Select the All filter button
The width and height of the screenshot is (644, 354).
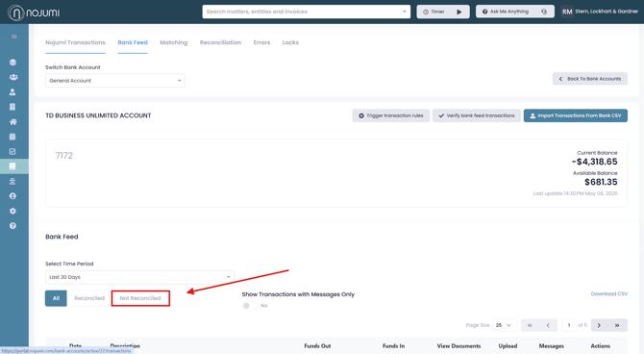pos(56,298)
